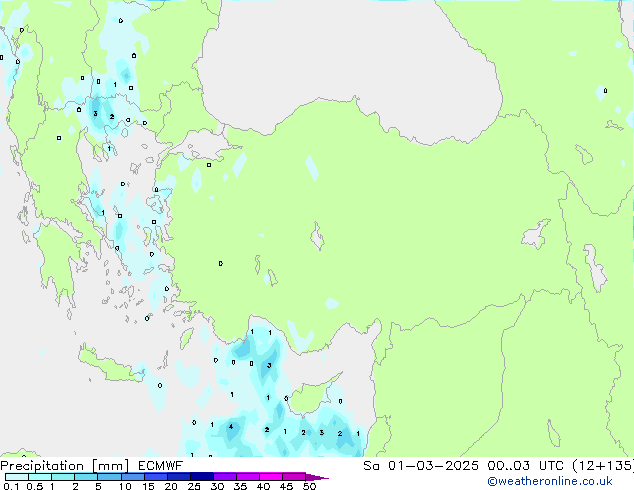The width and height of the screenshot is (634, 490).
Task: Click the '25' legend scale label
Action: 194,486
